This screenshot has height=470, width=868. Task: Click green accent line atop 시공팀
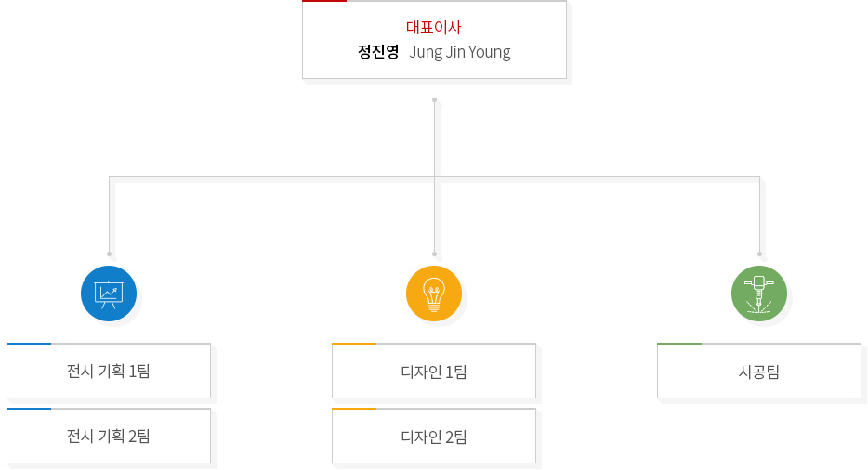[x=679, y=344]
